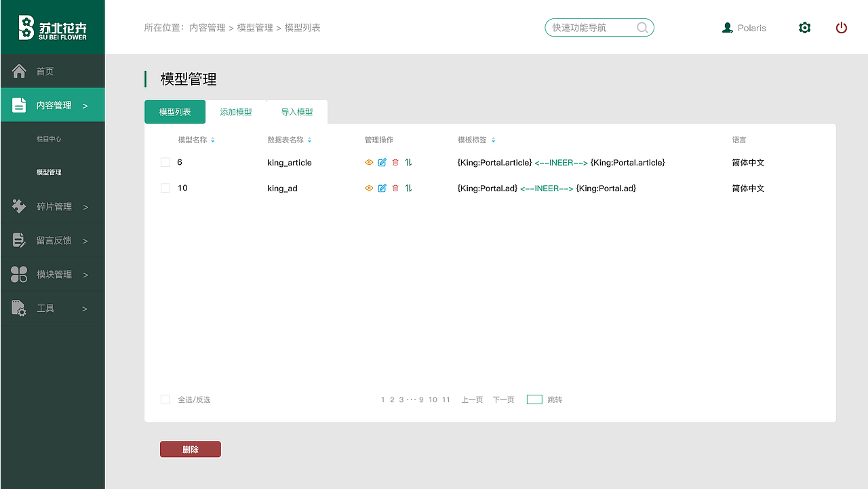
Task: Edit the king_ad model using pencil icon
Action: [382, 188]
